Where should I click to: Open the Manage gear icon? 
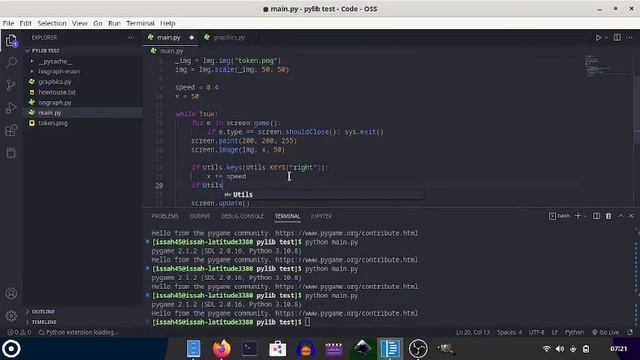pyautogui.click(x=11, y=316)
